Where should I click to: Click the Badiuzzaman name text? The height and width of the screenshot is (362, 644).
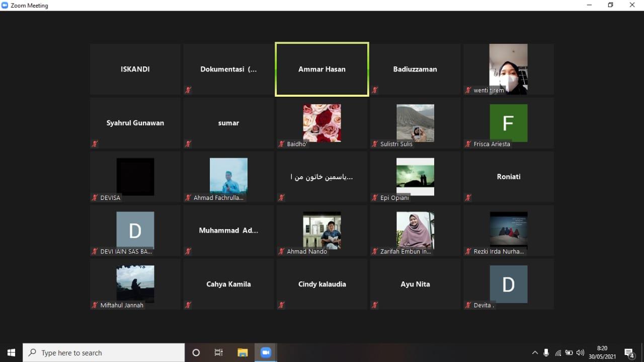click(415, 69)
